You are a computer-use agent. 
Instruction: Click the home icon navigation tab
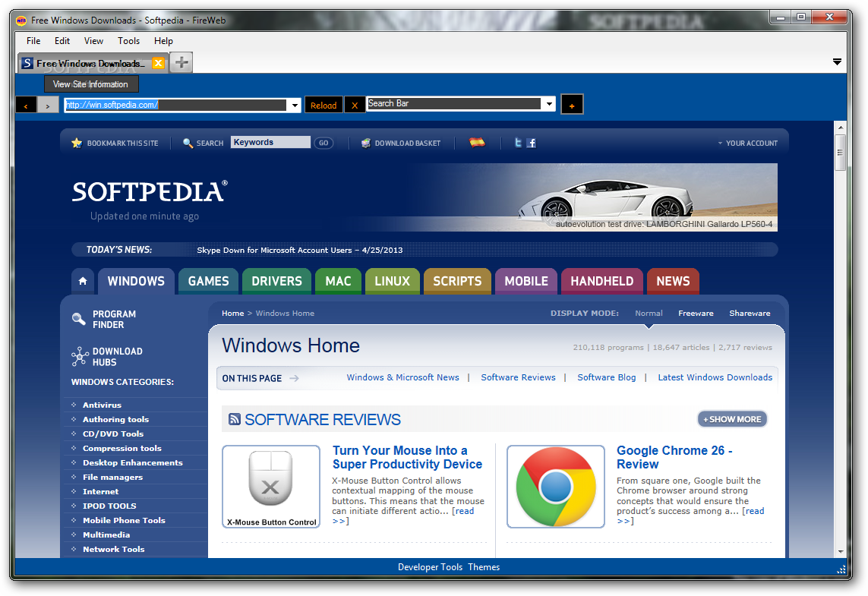(x=83, y=281)
